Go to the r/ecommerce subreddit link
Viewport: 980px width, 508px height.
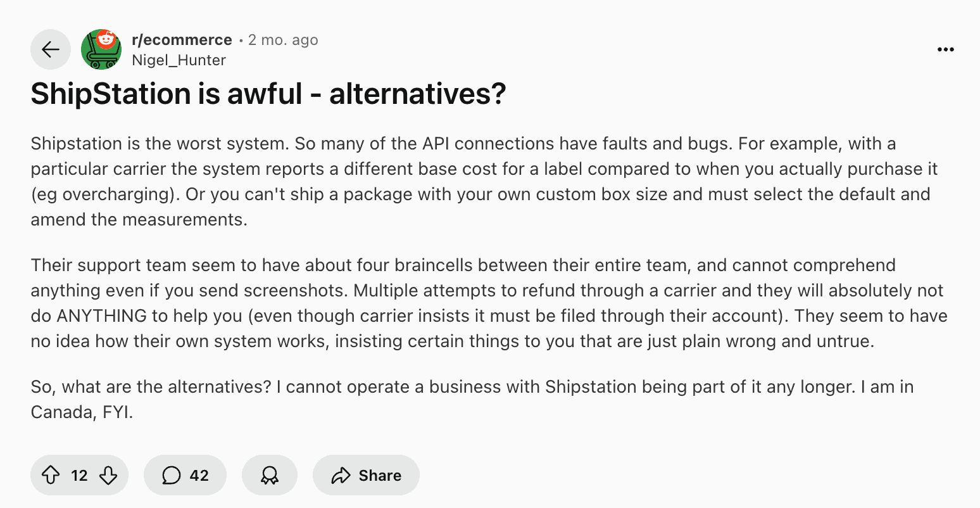pos(182,40)
